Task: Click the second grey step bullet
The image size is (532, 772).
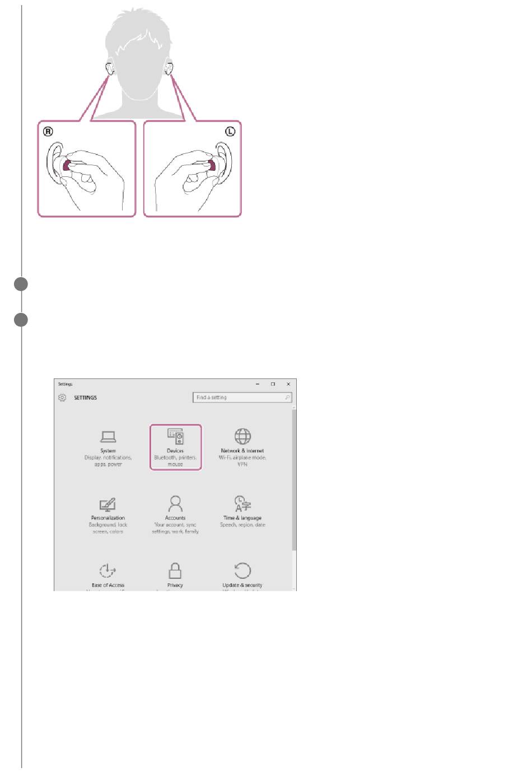Action: 21,320
